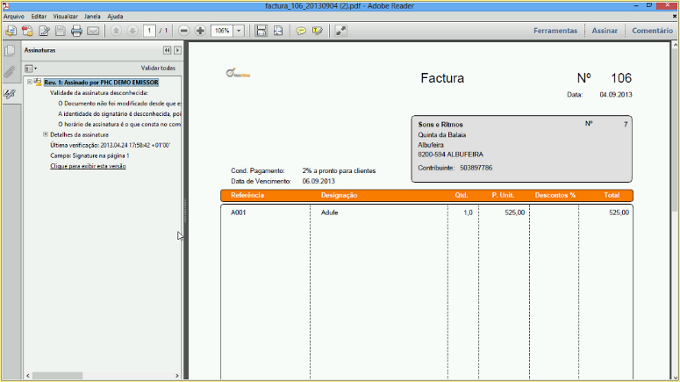
Task: Click the fit one full page icon
Action: tap(278, 31)
